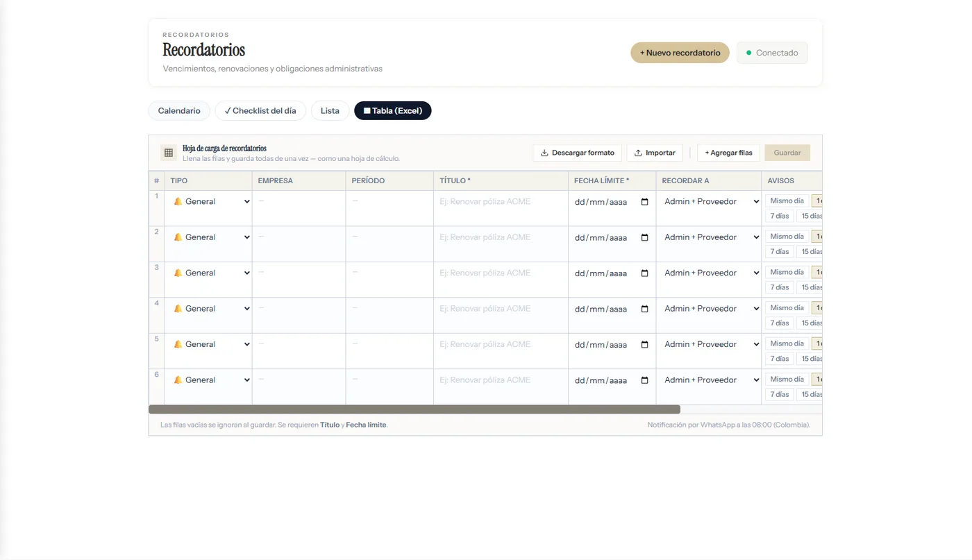Expand the 'Recordar a' dropdown in row 6
This screenshot has height=560, width=972.
coord(709,380)
